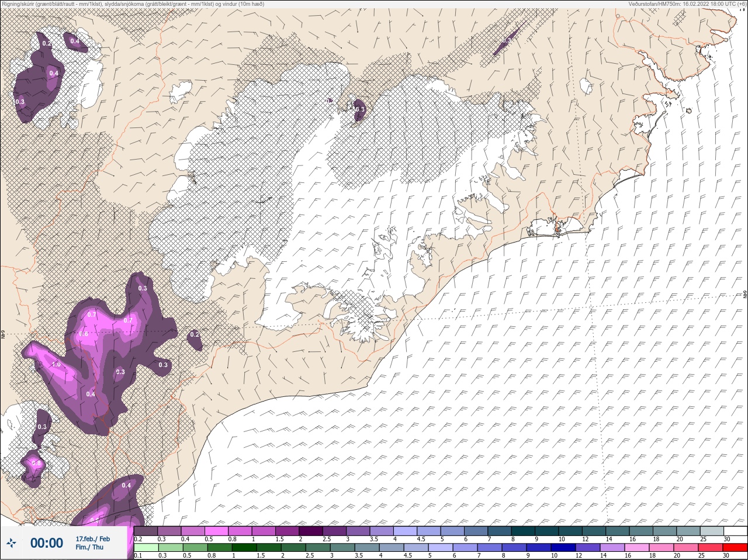748x560 pixels.
Task: Click the 14 label in upper legend row
Action: (610, 539)
